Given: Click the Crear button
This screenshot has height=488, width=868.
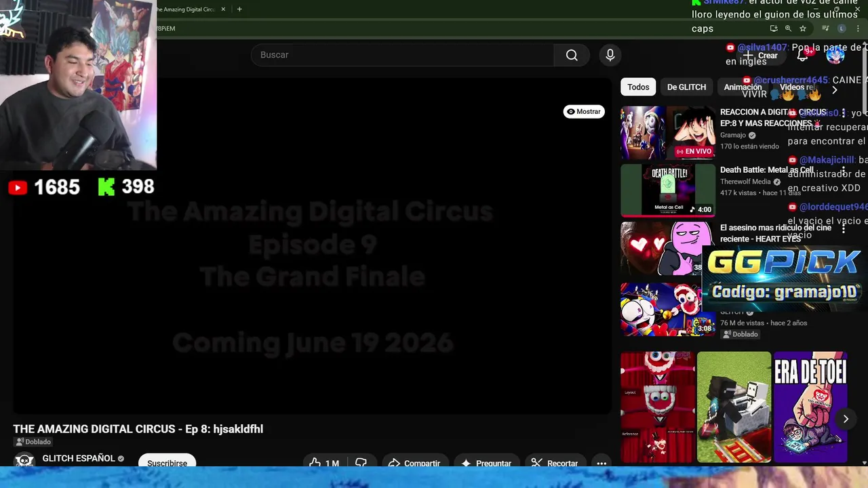Looking at the screenshot, I should pyautogui.click(x=760, y=56).
